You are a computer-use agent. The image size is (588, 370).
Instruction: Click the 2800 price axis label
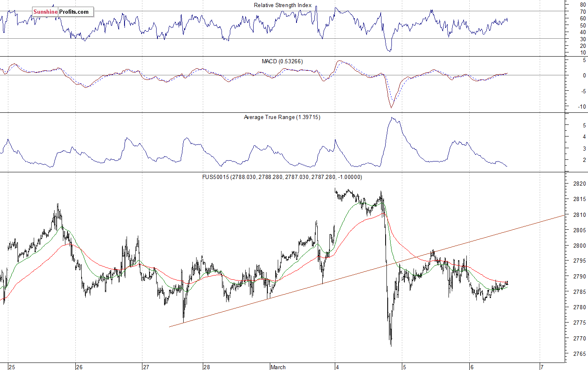580,246
